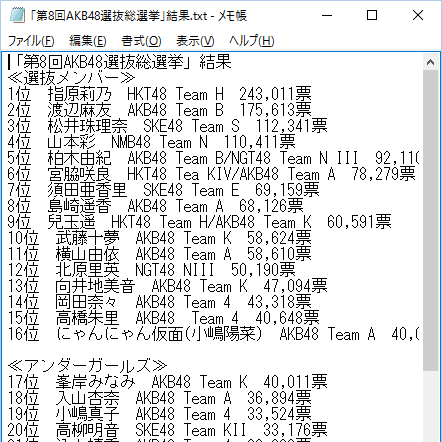The height and width of the screenshot is (442, 442).
Task: Click the name 横山由依 in the 11位 row
Action: pos(87,254)
